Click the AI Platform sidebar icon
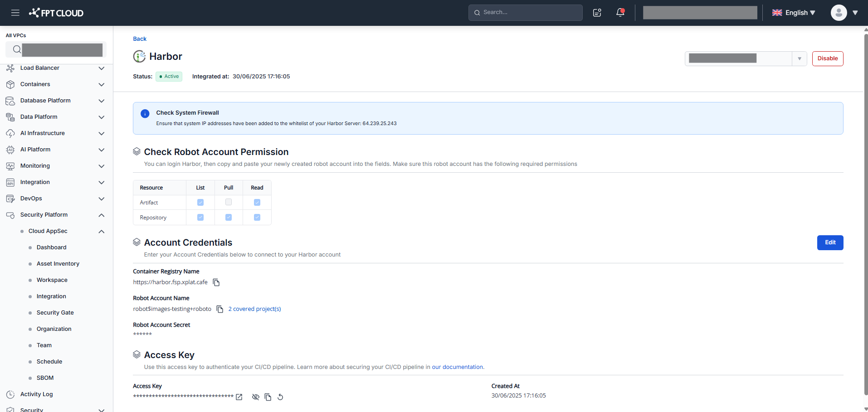 (x=10, y=150)
